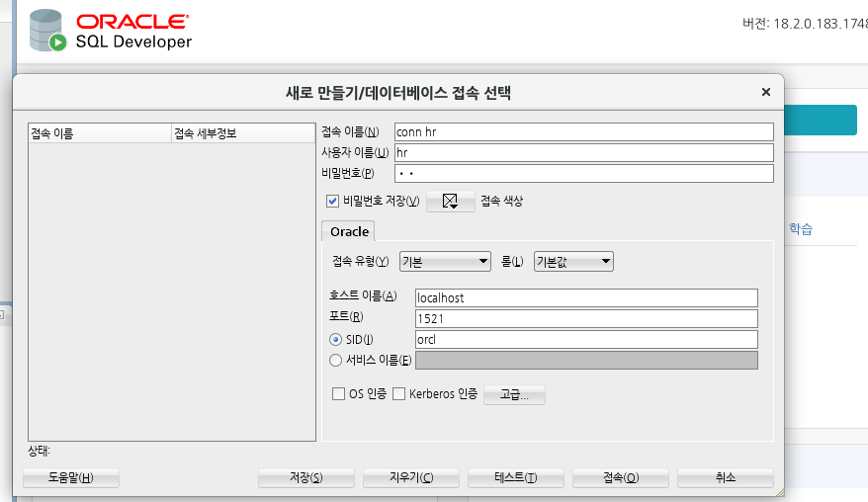868x502 pixels.
Task: Focus the username field containing hr
Action: pyautogui.click(x=584, y=153)
